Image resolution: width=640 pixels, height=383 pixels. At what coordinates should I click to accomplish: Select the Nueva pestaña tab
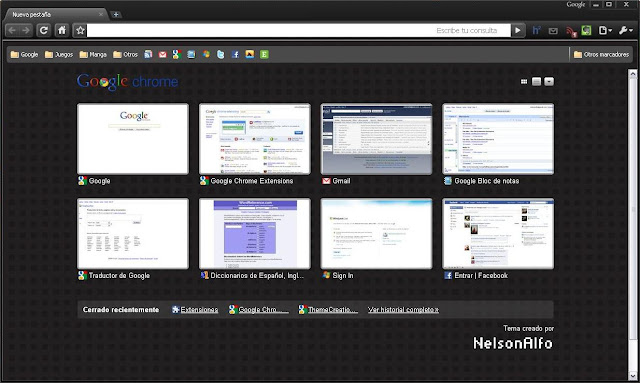pos(55,15)
